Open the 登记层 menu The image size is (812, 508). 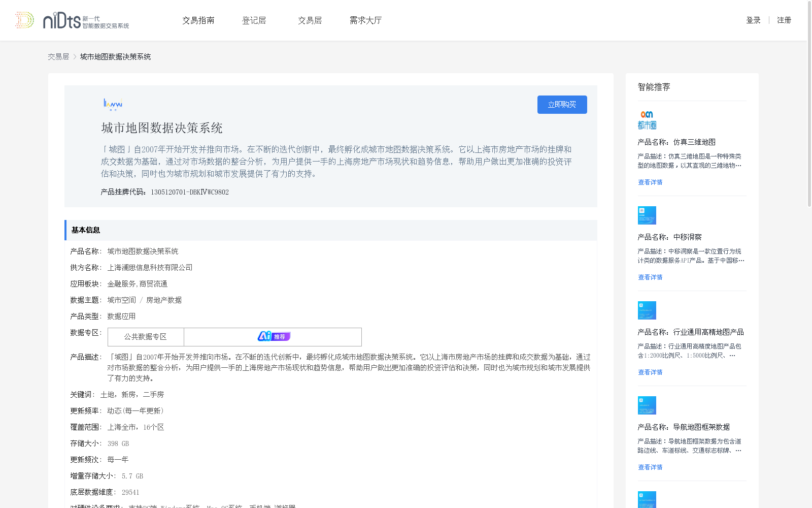(x=254, y=20)
